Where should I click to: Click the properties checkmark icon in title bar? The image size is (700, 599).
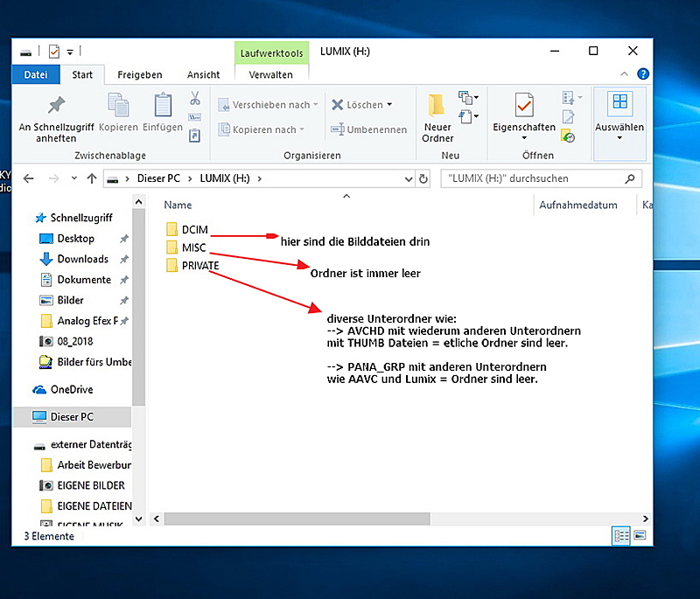tap(54, 52)
